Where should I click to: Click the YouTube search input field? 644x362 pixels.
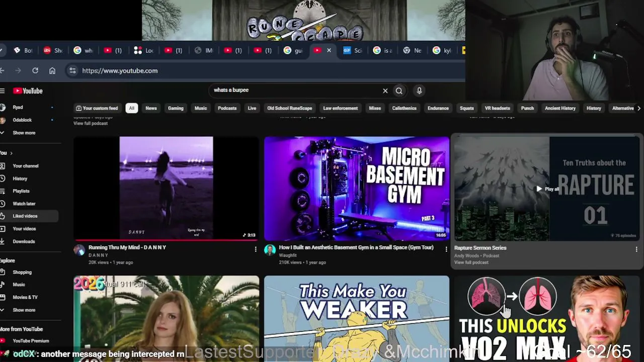(297, 90)
